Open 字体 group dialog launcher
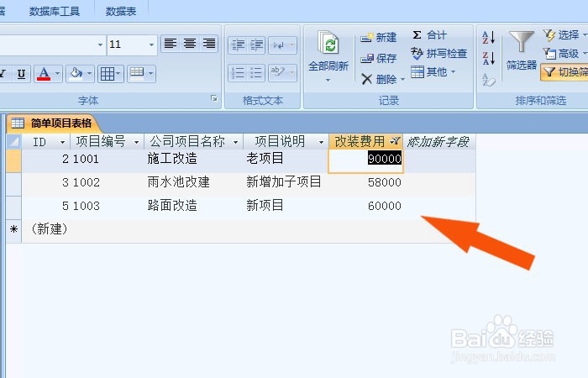Image resolution: width=588 pixels, height=378 pixels. click(x=214, y=98)
